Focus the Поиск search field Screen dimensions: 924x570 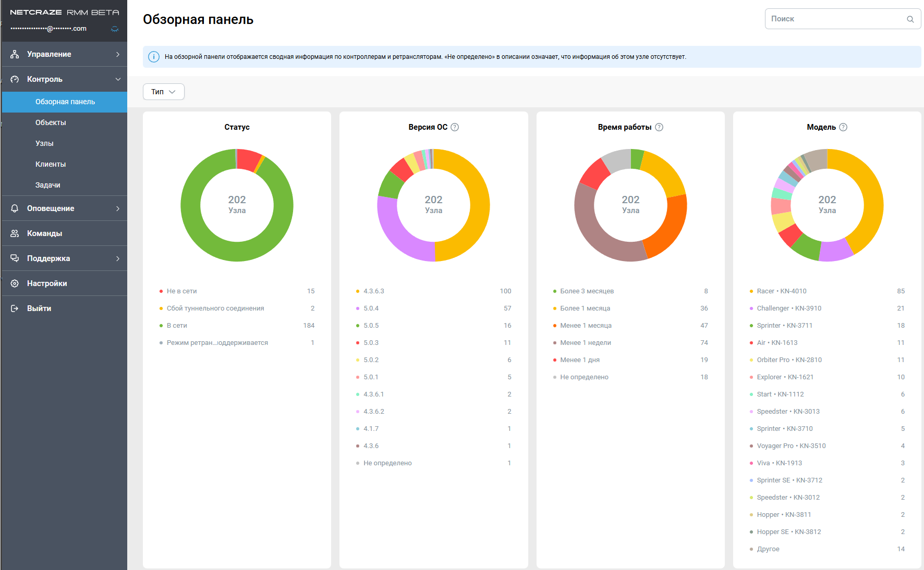834,19
